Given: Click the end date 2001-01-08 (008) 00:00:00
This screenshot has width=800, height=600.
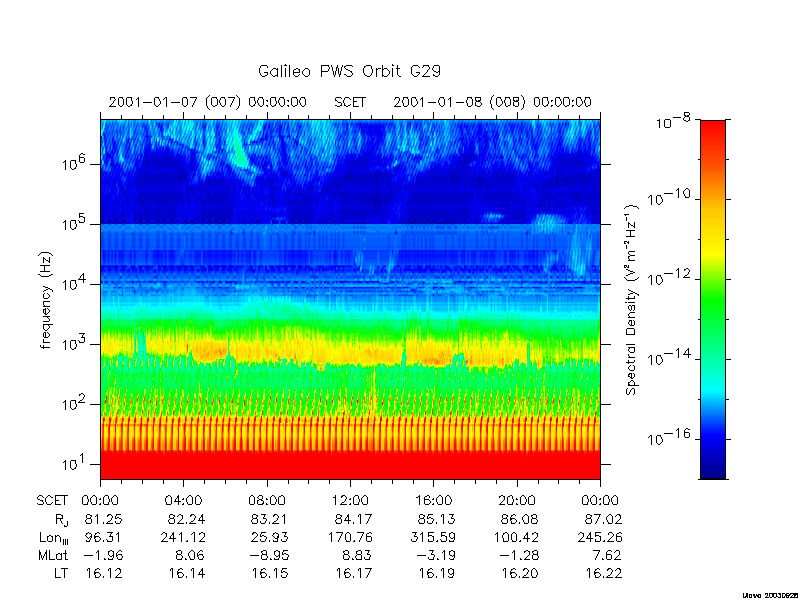Looking at the screenshot, I should (x=492, y=102).
